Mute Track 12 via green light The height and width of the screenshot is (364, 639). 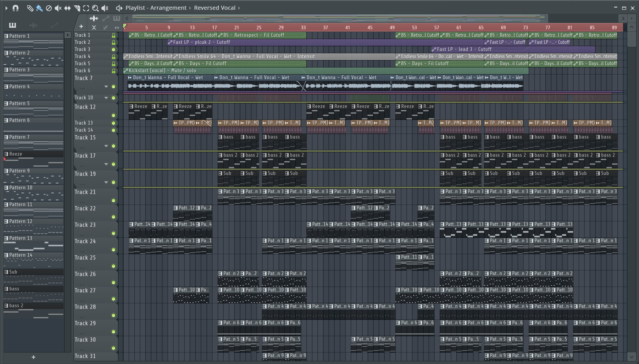click(x=113, y=115)
